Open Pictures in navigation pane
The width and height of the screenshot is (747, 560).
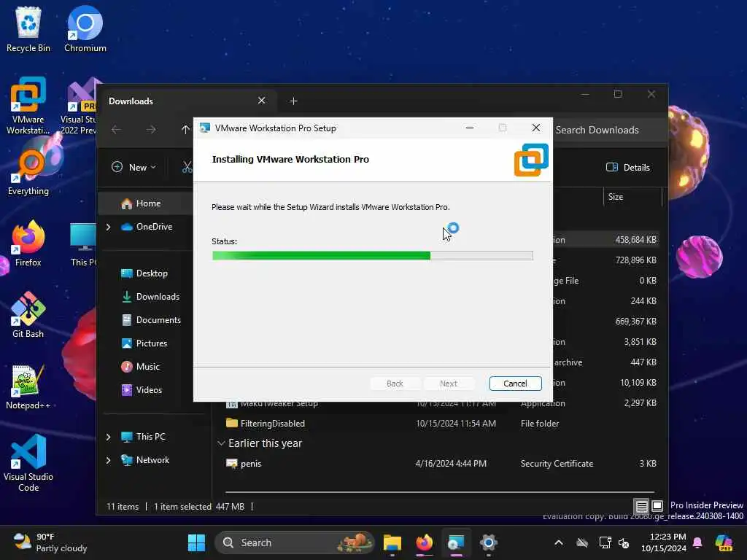coord(145,343)
